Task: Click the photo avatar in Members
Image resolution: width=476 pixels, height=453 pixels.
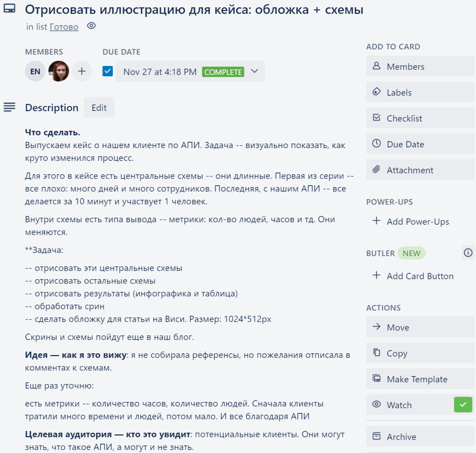Action: click(x=59, y=71)
